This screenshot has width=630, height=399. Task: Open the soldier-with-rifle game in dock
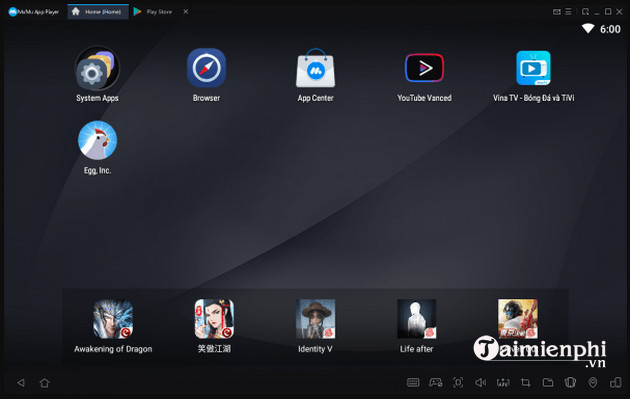(518, 319)
